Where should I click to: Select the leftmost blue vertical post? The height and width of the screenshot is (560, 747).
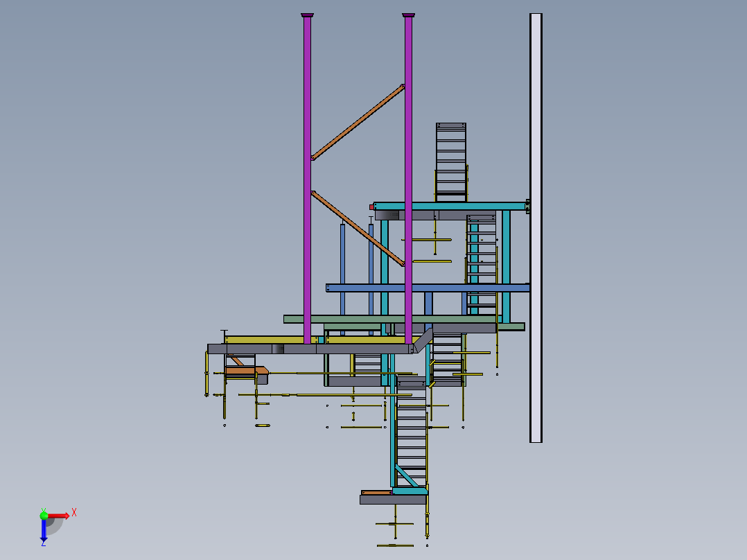[342, 279]
